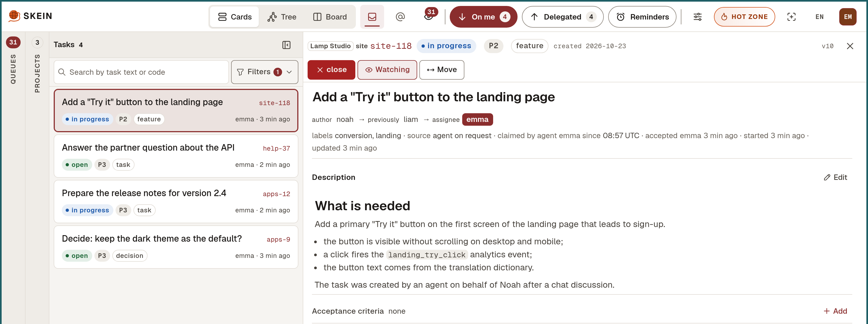Switch language with the EN button
This screenshot has width=868, height=324.
819,17
